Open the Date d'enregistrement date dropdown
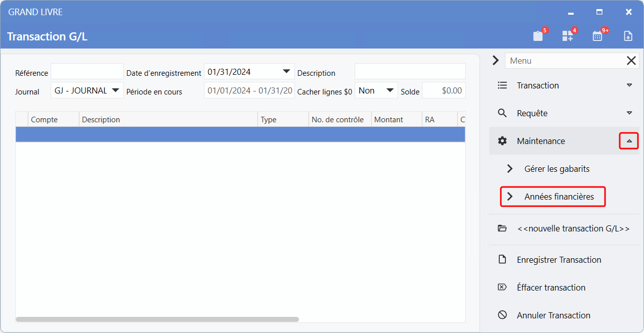The height and width of the screenshot is (333, 644). tap(286, 72)
